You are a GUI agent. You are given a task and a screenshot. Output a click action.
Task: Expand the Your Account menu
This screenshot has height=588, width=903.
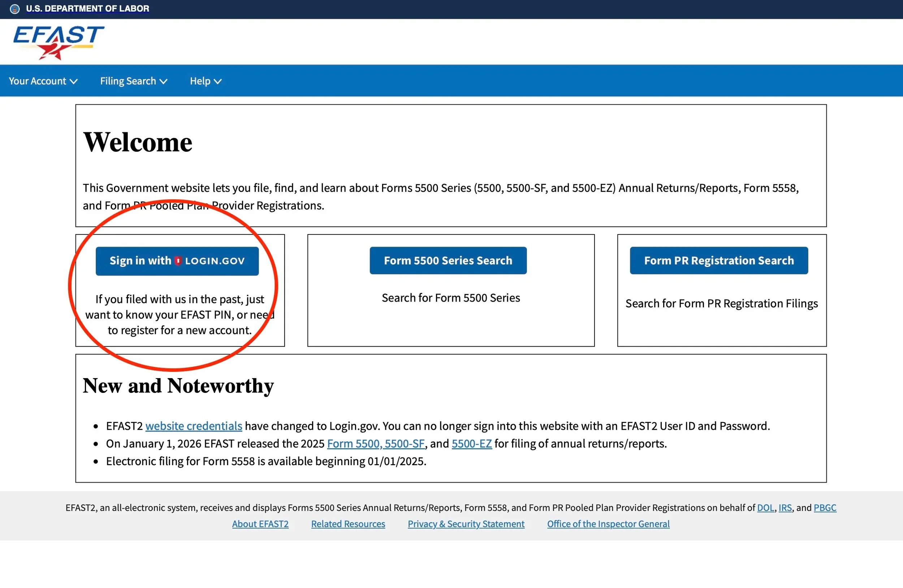click(x=43, y=81)
